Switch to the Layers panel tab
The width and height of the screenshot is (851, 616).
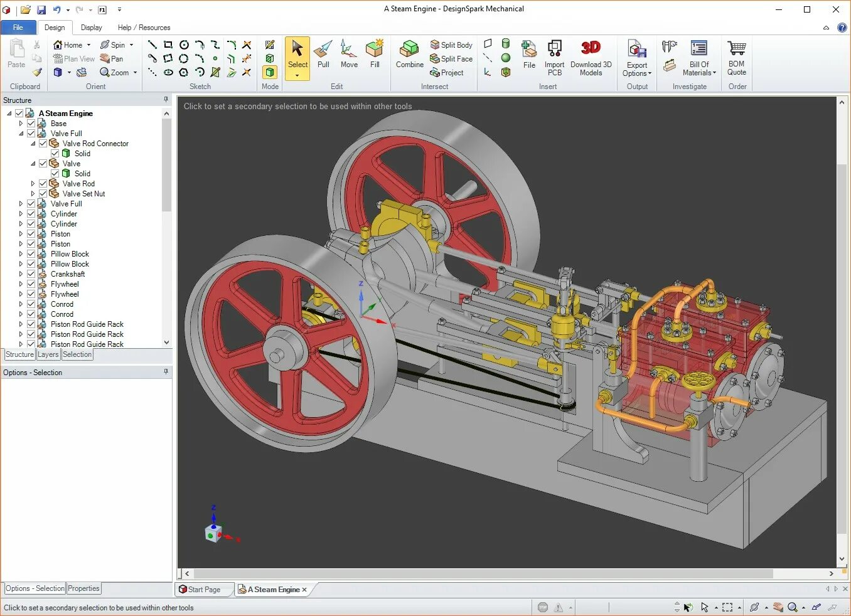[x=47, y=354]
